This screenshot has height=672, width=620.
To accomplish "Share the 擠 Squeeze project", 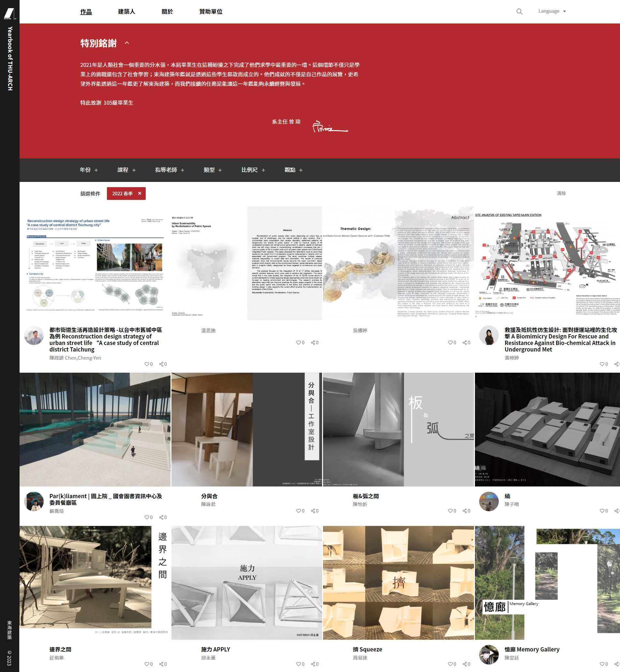I will pyautogui.click(x=465, y=664).
